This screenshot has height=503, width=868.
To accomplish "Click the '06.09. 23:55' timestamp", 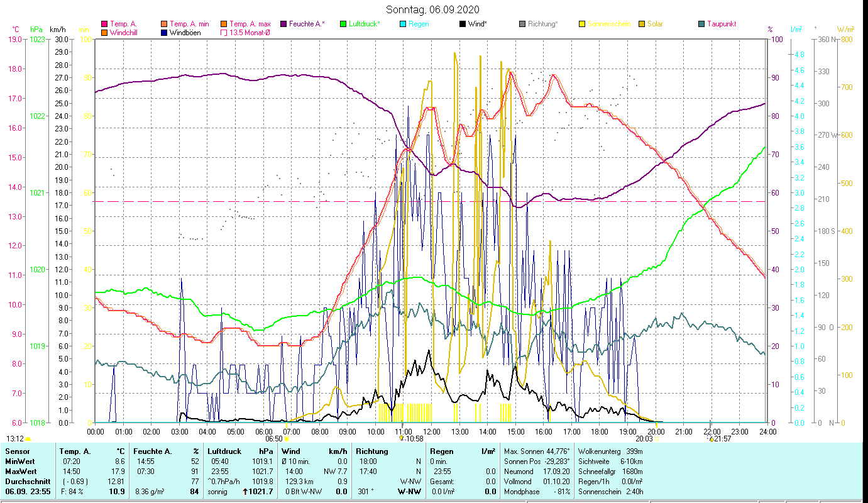I will click(x=28, y=492).
